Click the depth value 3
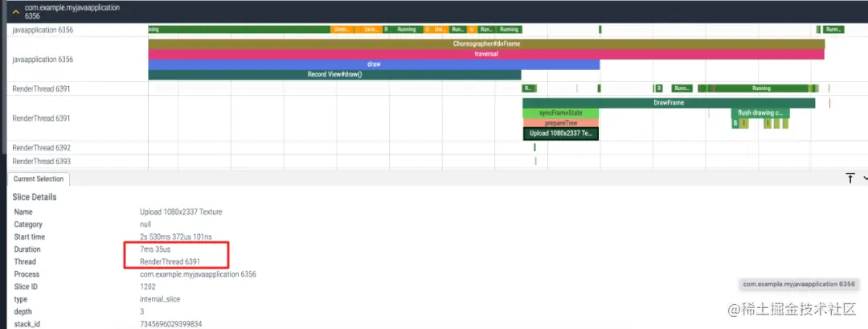This screenshot has width=868, height=329. [x=142, y=312]
